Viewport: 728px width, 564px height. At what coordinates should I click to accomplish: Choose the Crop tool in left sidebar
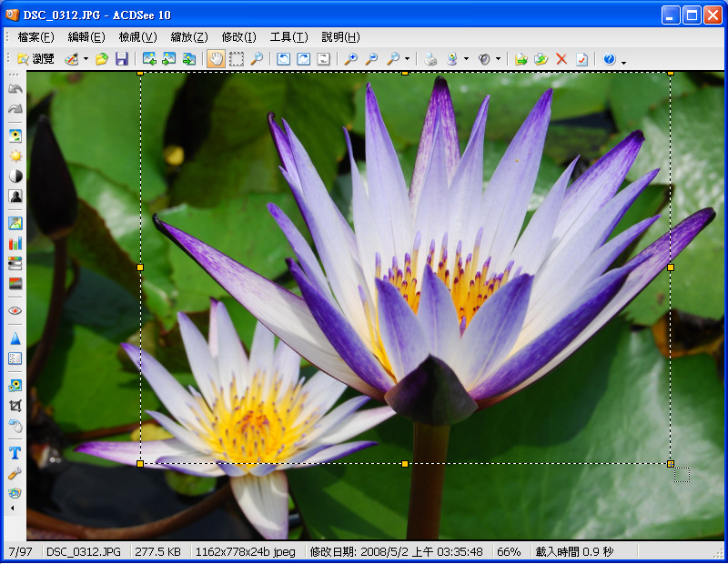click(x=15, y=405)
